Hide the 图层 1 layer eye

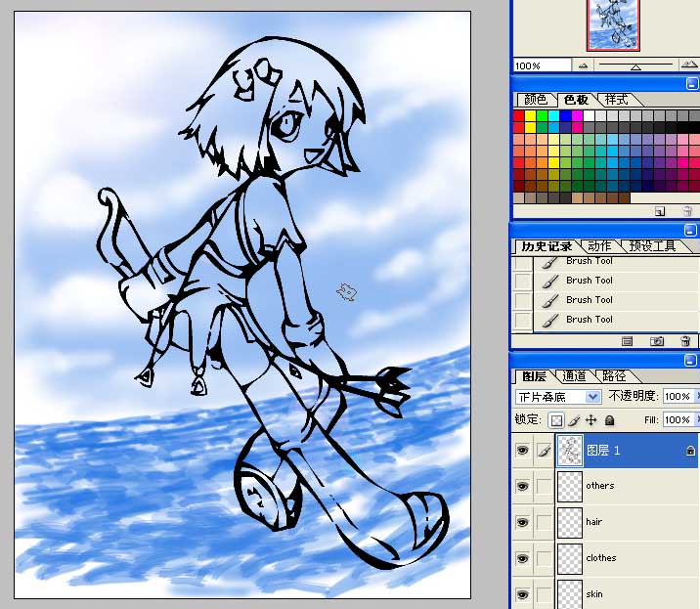coord(522,450)
